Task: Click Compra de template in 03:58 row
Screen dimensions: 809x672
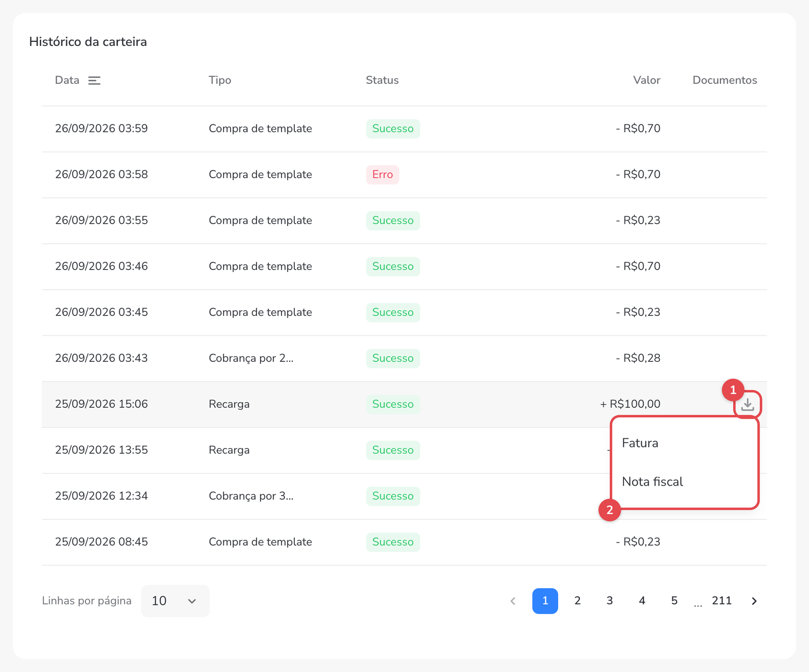Action: (x=260, y=175)
